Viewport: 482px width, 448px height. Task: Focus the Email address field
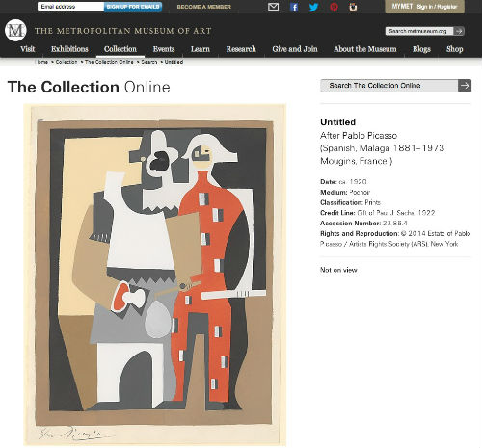70,7
